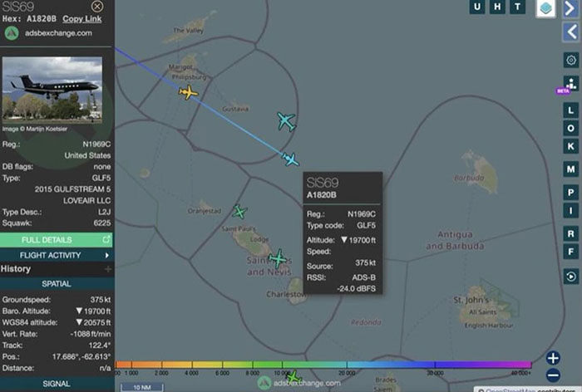This screenshot has height=392, width=582.
Task: Click the replay icon in right sidebar
Action: 571,277
